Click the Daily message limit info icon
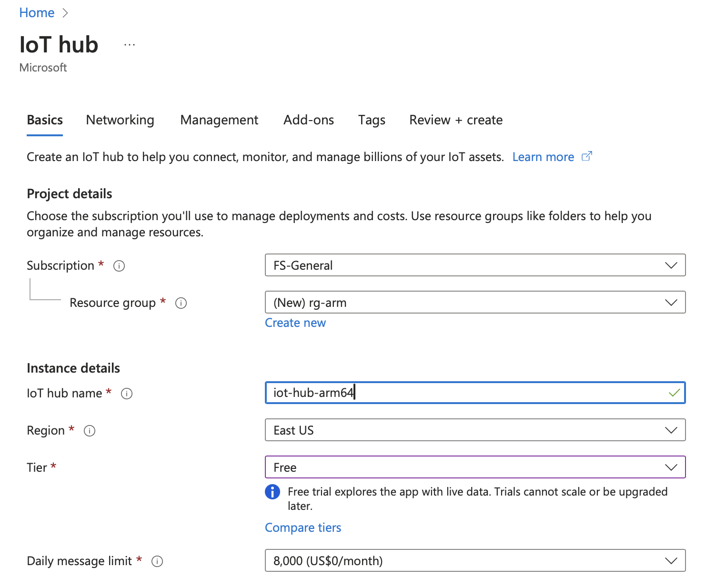 pyautogui.click(x=157, y=561)
